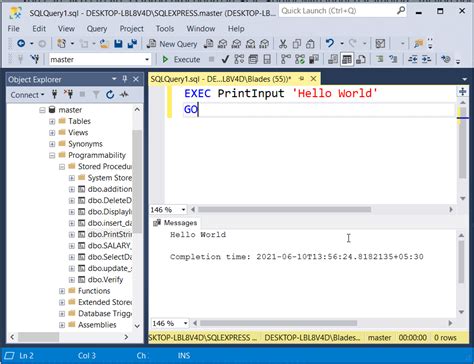Click the Open File folder icon
Image resolution: width=474 pixels, height=364 pixels.
click(104, 43)
